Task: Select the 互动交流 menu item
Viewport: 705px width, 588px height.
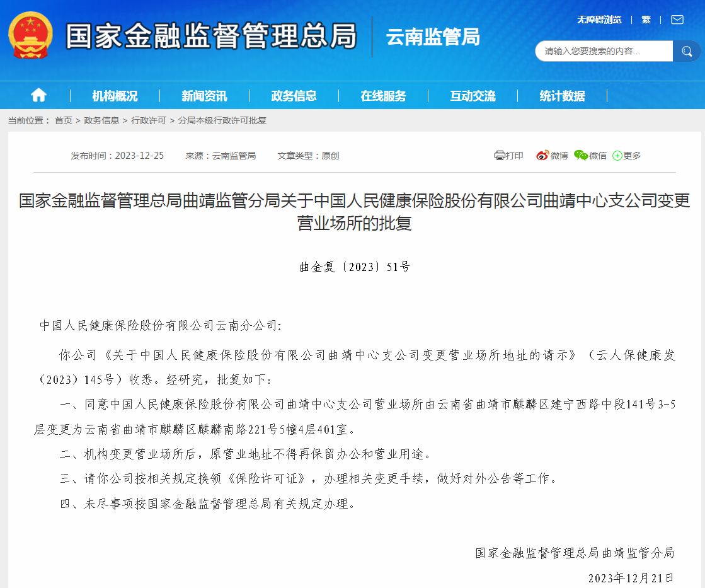Action: (473, 96)
